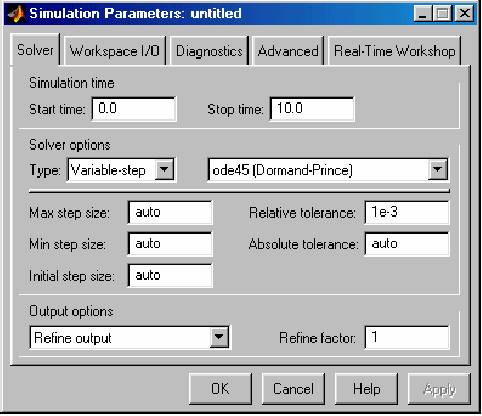
Task: Focus the Max step size field
Action: click(x=170, y=212)
